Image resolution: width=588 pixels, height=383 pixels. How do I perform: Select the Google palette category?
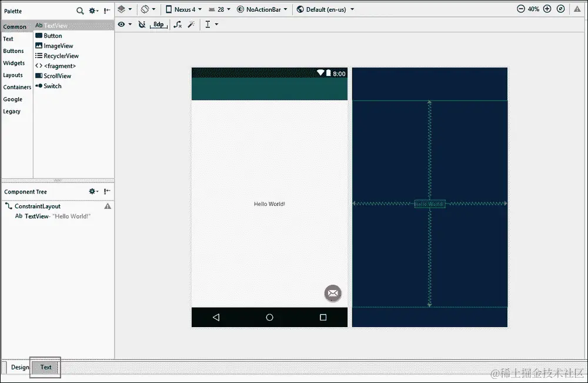click(13, 99)
